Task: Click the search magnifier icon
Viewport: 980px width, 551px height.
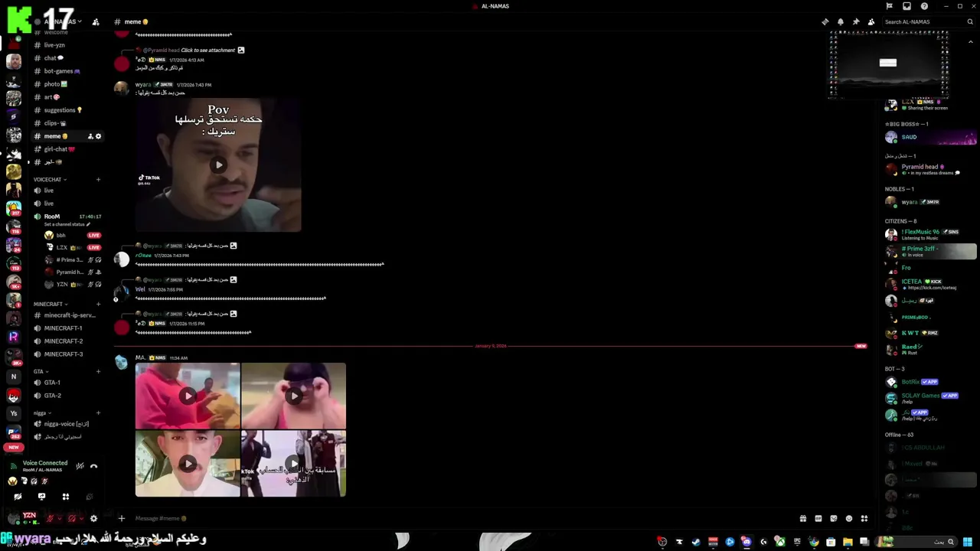Action: point(971,21)
